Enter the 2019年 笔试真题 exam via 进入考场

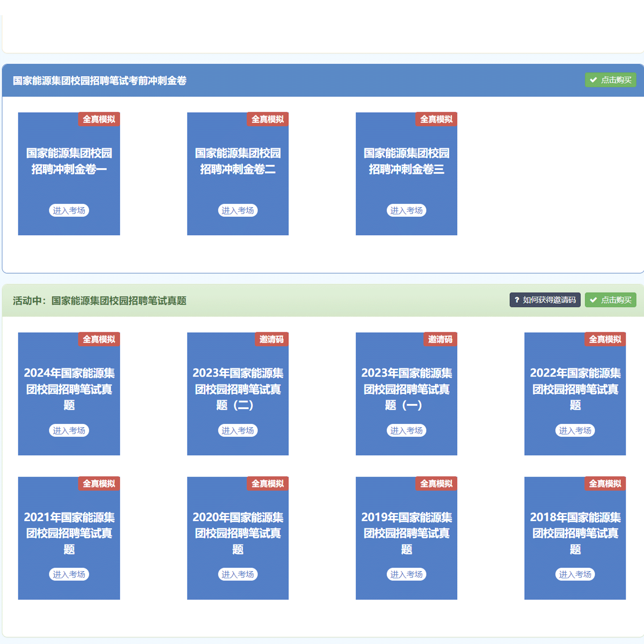point(407,575)
